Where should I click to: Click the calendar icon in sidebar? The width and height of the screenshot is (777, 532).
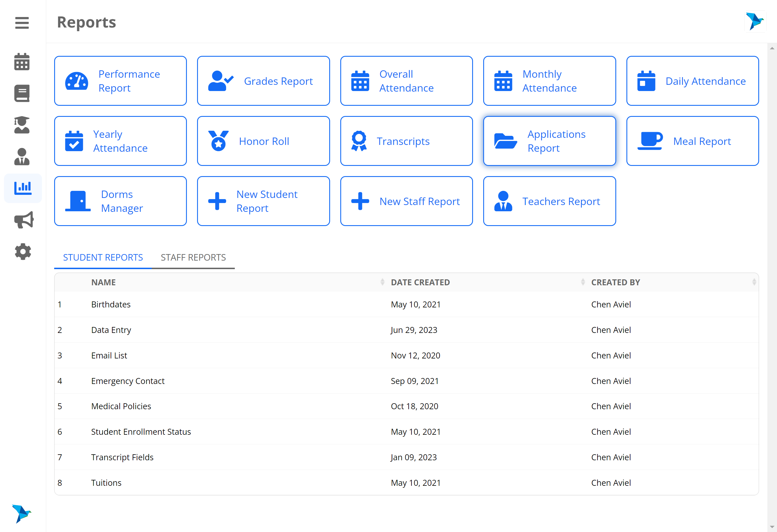click(22, 62)
